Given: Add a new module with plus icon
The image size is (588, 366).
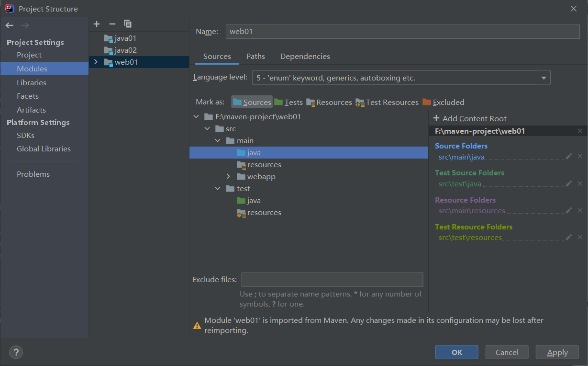Looking at the screenshot, I should click(x=97, y=24).
